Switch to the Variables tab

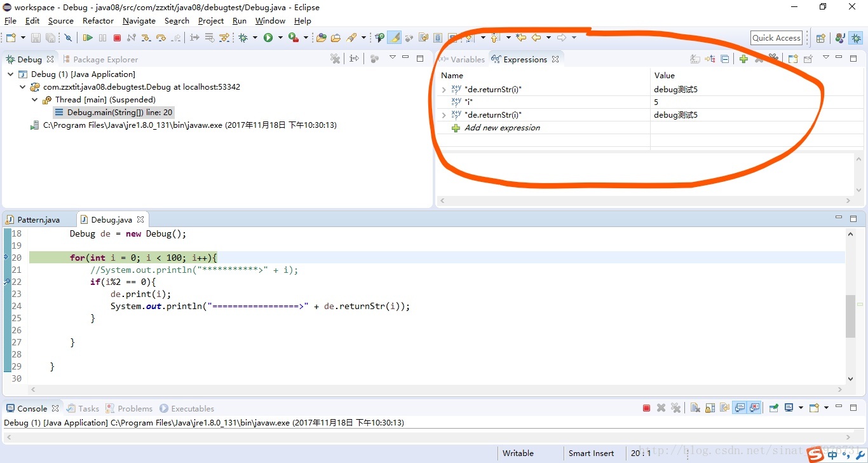[462, 59]
